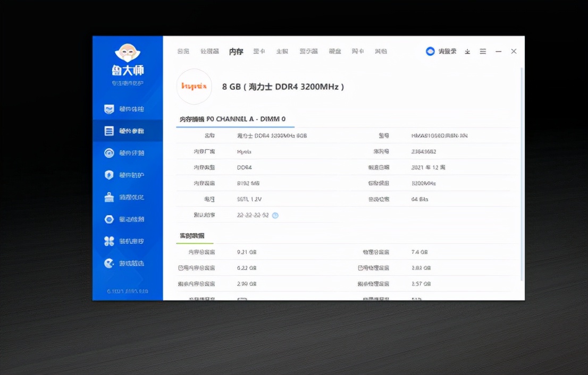Image resolution: width=588 pixels, height=375 pixels.
Task: Click the download arrow icon near the top right
Action: click(x=467, y=52)
